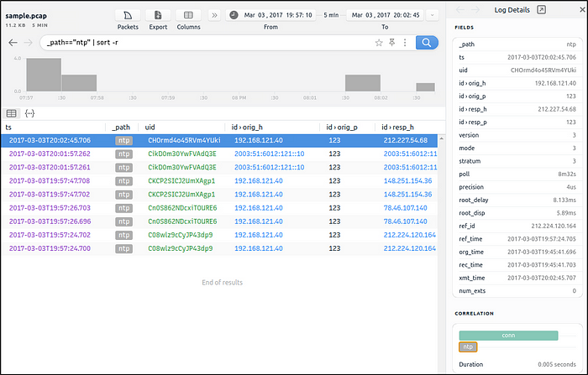Open the From date picker

pos(270,15)
